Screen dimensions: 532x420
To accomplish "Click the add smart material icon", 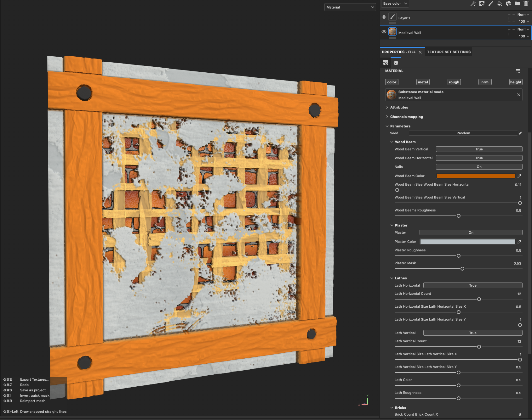I will [x=508, y=4].
